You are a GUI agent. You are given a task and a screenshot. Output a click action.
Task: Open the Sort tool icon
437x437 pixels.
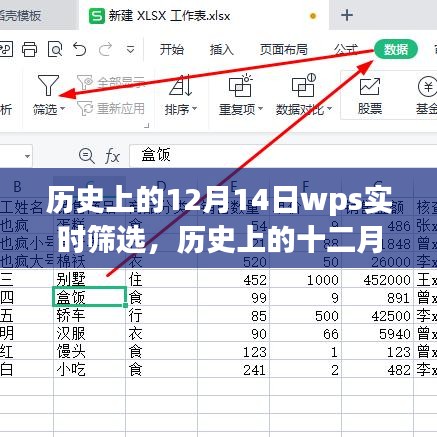(180, 85)
